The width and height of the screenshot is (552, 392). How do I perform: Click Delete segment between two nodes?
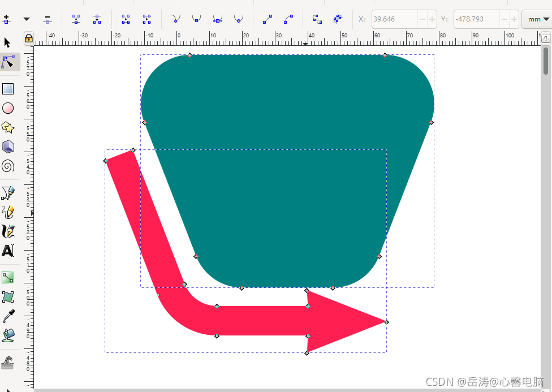[x=147, y=19]
